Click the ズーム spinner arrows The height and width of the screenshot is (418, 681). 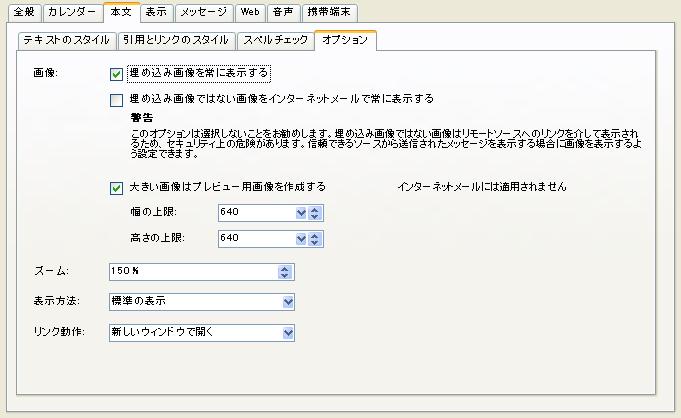point(284,272)
